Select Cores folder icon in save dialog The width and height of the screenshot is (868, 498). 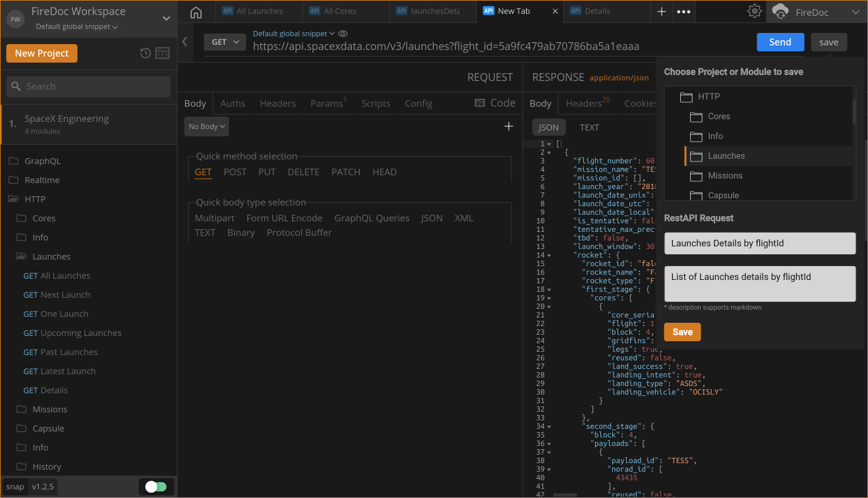pyautogui.click(x=696, y=117)
